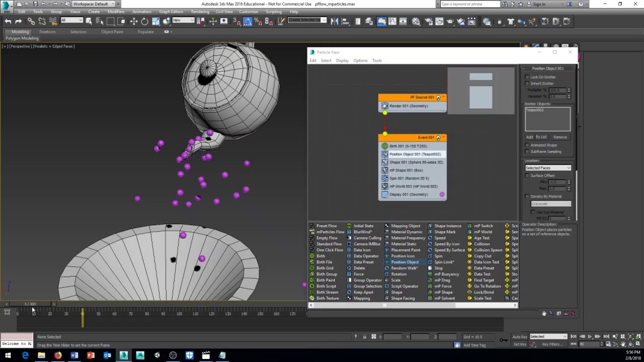The image size is (644, 362).
Task: Click the Align tool icon
Action: coord(346,21)
